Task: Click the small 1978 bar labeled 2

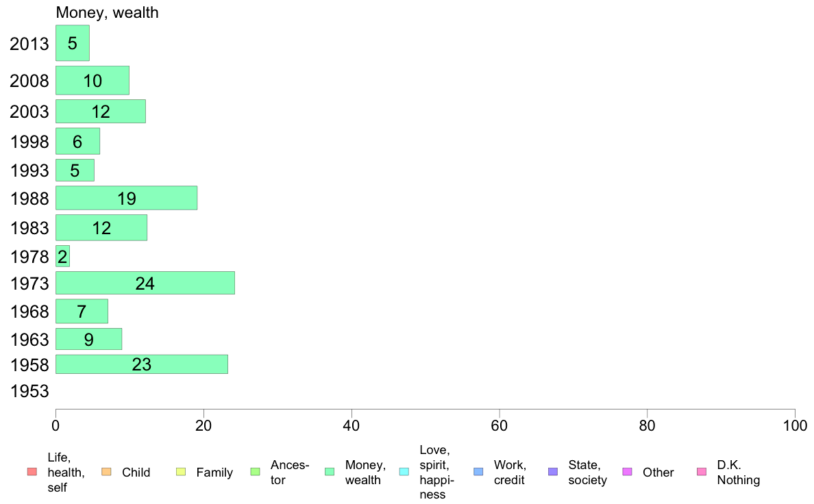Action: pyautogui.click(x=62, y=256)
